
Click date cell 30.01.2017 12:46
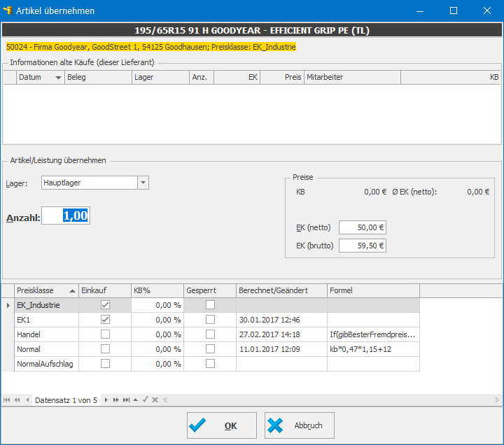pos(282,320)
